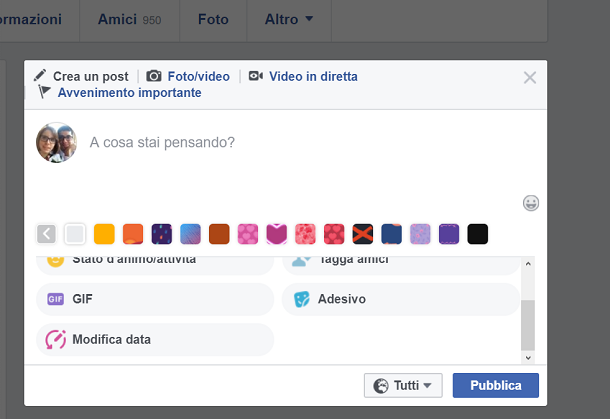Select the lavender floral background swatch
610x419 pixels.
click(x=420, y=234)
